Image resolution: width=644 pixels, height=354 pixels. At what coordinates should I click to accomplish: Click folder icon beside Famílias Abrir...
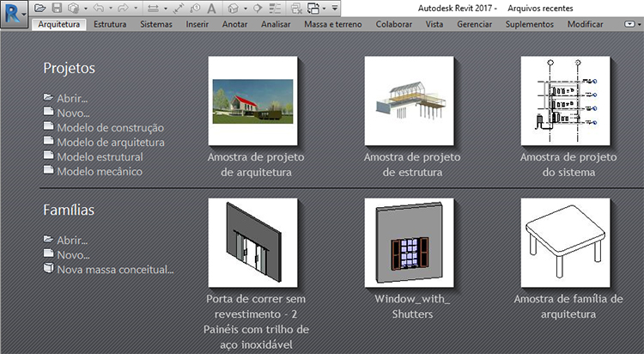coord(48,239)
